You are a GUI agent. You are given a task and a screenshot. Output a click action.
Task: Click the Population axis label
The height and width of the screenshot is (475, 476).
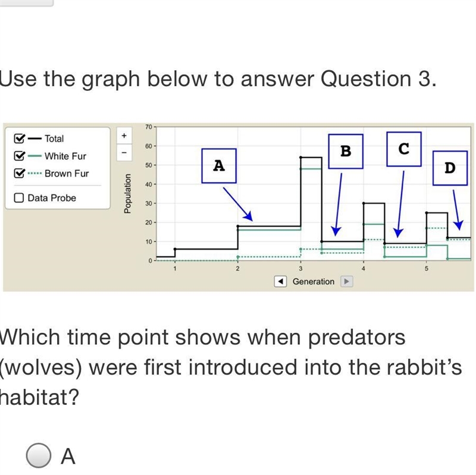(x=127, y=194)
